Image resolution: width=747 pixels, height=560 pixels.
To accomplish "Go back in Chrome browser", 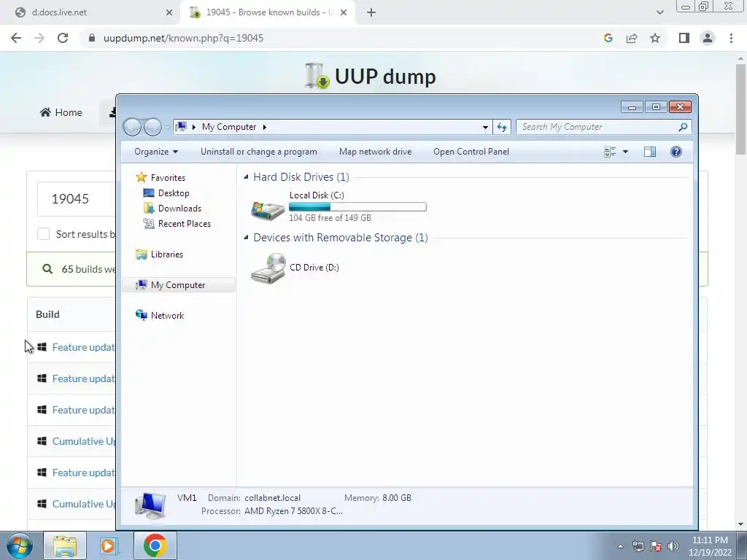I will pos(16,38).
